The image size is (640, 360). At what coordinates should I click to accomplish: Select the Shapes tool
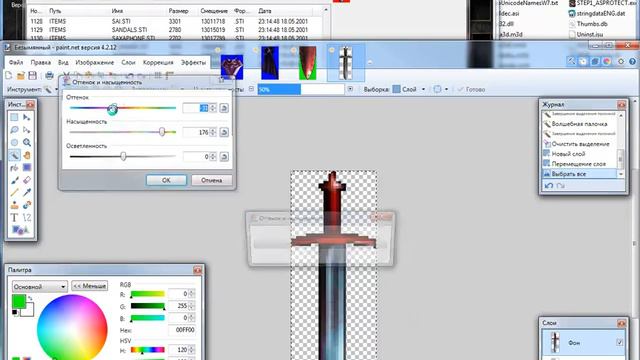coord(20,231)
